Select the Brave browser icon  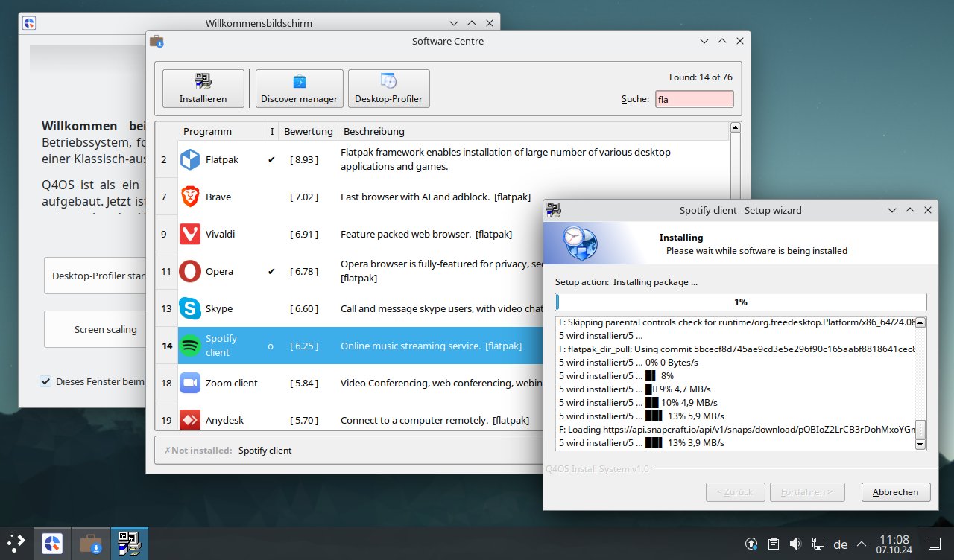[191, 197]
